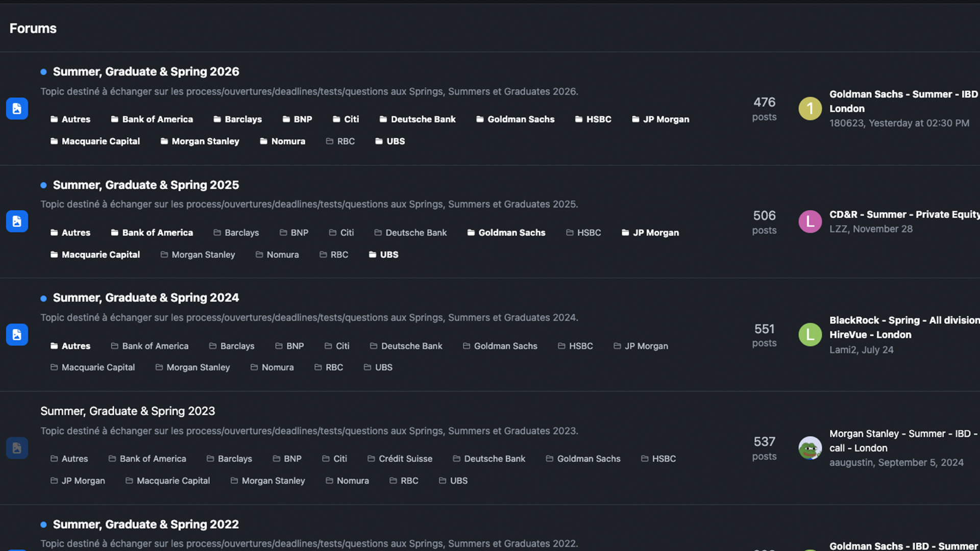This screenshot has width=980, height=551.
Task: Open RBC subforum under 2026
Action: pyautogui.click(x=346, y=141)
